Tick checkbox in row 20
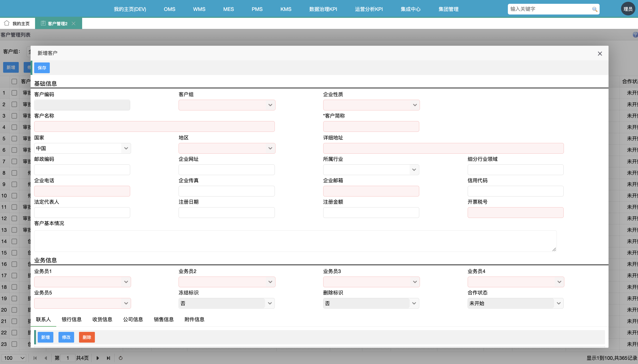Screen dimensions: 638x364 (14, 310)
